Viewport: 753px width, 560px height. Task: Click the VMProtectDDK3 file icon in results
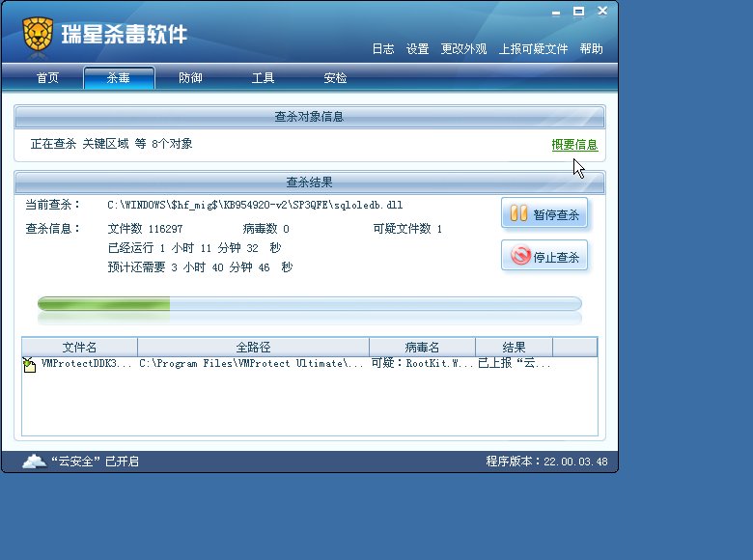29,365
